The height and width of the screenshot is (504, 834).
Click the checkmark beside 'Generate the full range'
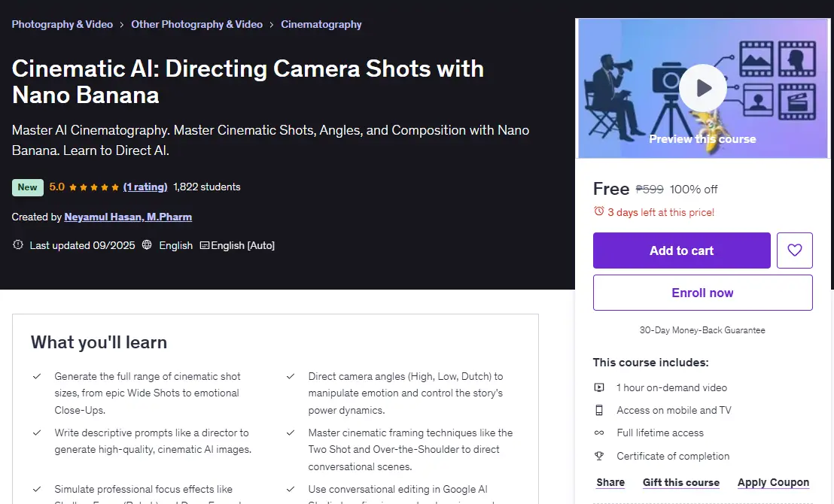[x=37, y=376]
